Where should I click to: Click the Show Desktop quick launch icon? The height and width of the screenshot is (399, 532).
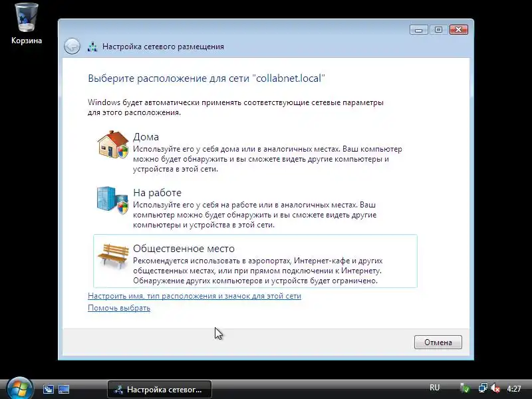[64, 389]
